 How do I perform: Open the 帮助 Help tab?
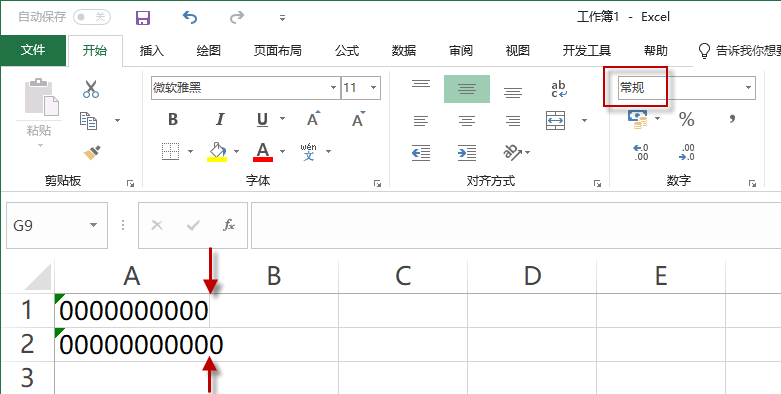coord(655,50)
